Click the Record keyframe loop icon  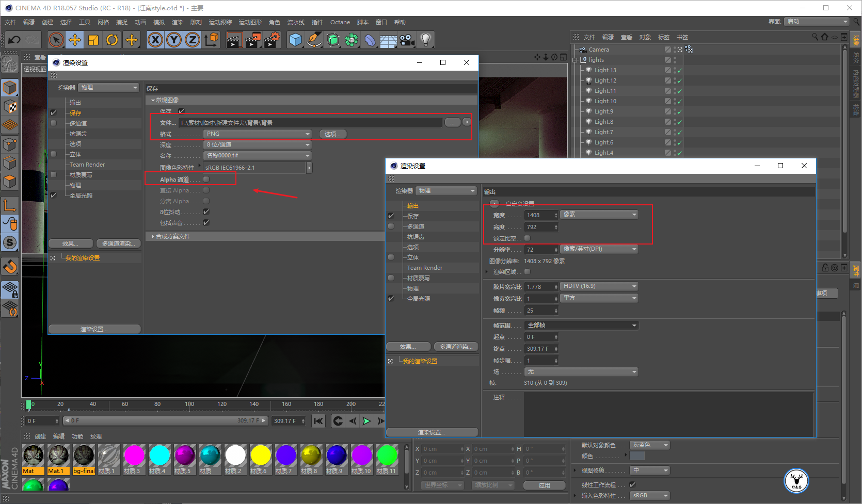point(338,421)
